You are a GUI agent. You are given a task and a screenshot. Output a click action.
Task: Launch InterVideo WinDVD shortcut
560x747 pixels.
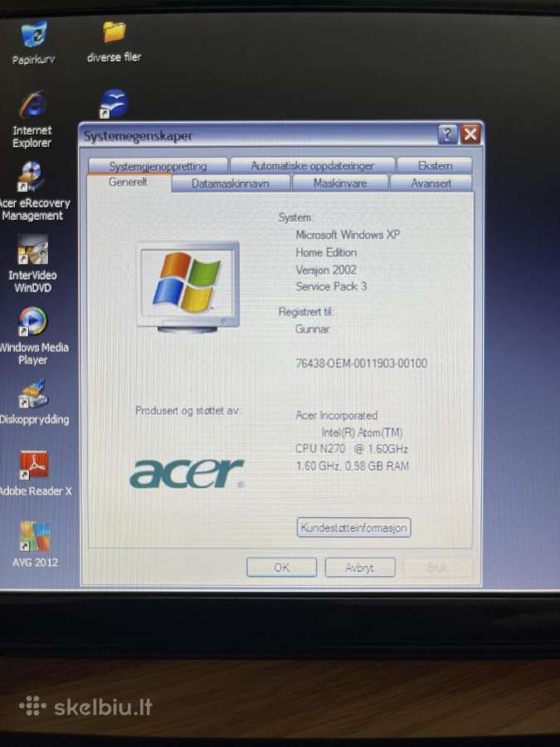point(32,250)
